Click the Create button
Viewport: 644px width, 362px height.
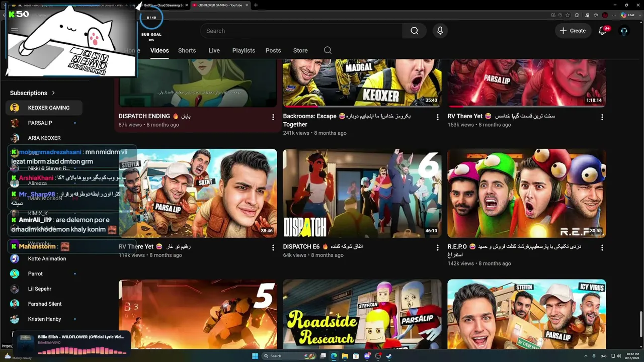tap(573, 31)
